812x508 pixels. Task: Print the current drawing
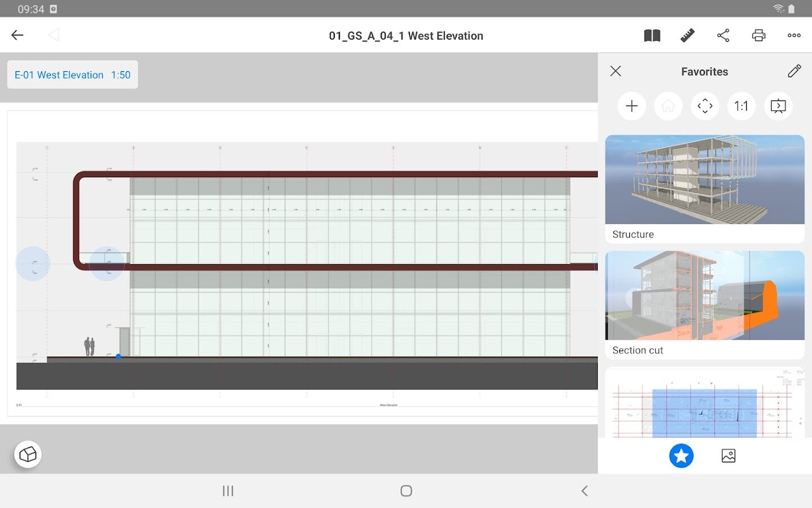tap(758, 36)
